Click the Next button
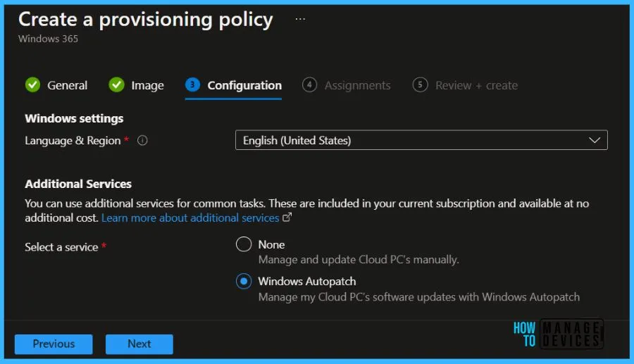Image resolution: width=634 pixels, height=364 pixels. point(139,344)
